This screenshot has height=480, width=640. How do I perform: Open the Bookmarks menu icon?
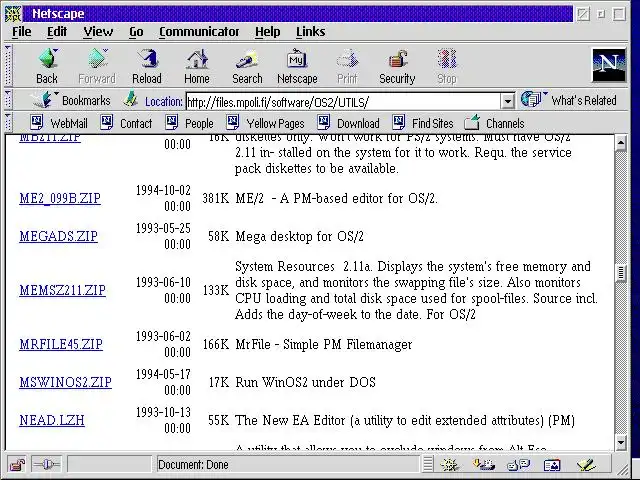(x=45, y=99)
